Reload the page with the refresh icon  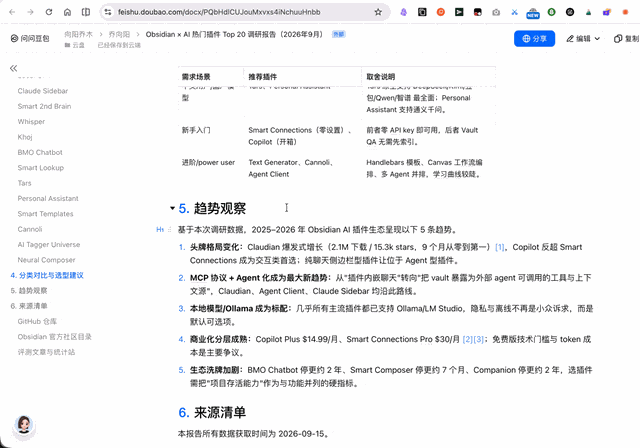pyautogui.click(x=49, y=12)
